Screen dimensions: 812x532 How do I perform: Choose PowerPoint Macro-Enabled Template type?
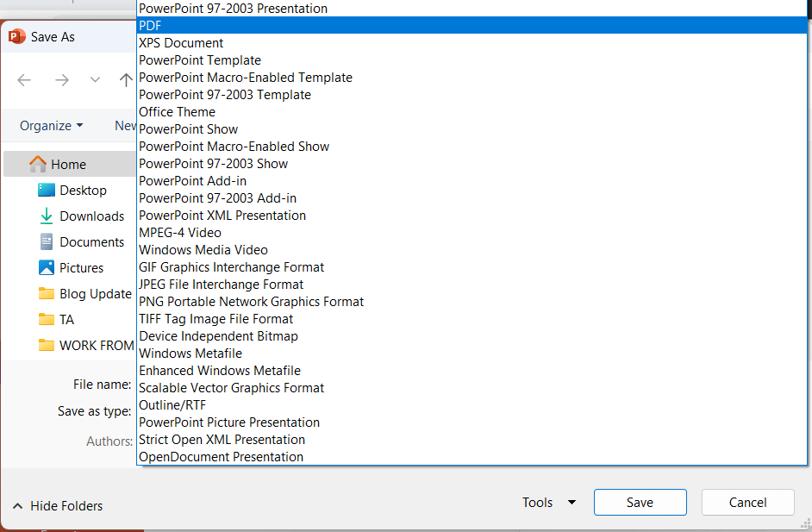(x=472, y=78)
